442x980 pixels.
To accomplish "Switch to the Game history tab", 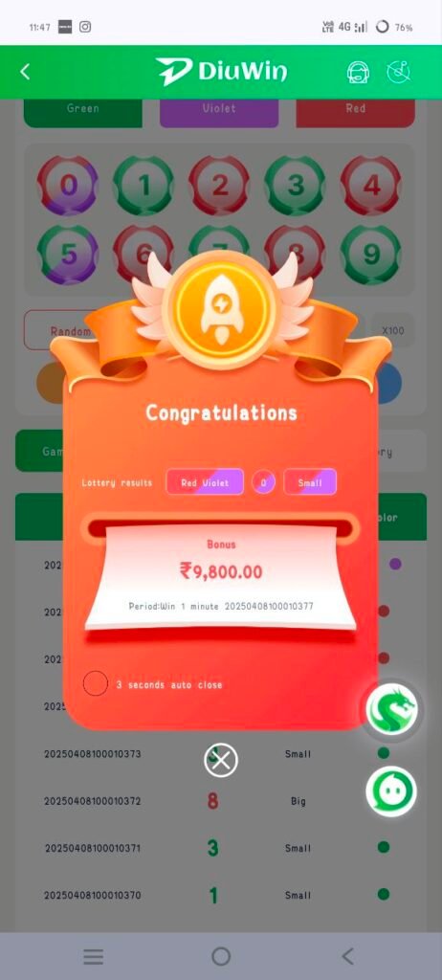I will click(x=39, y=451).
